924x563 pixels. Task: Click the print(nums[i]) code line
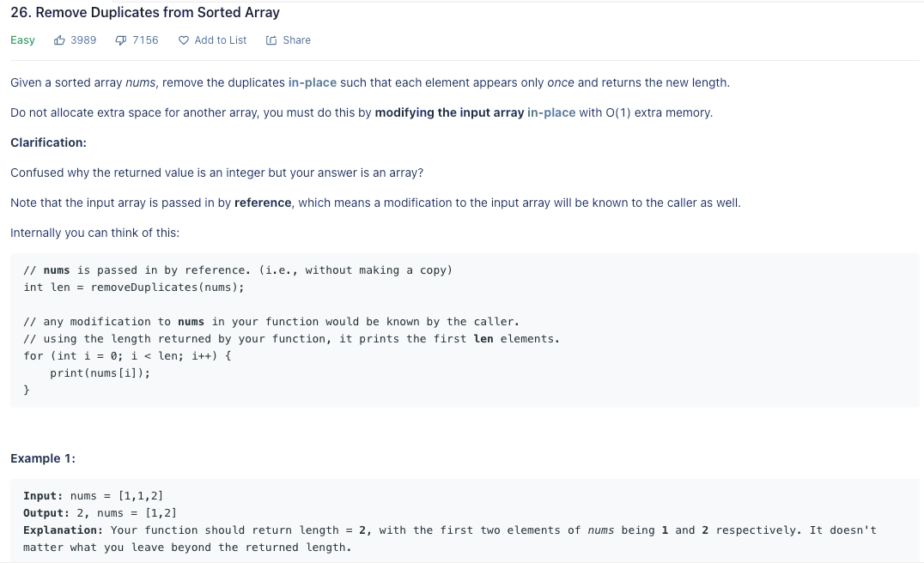[x=100, y=372]
